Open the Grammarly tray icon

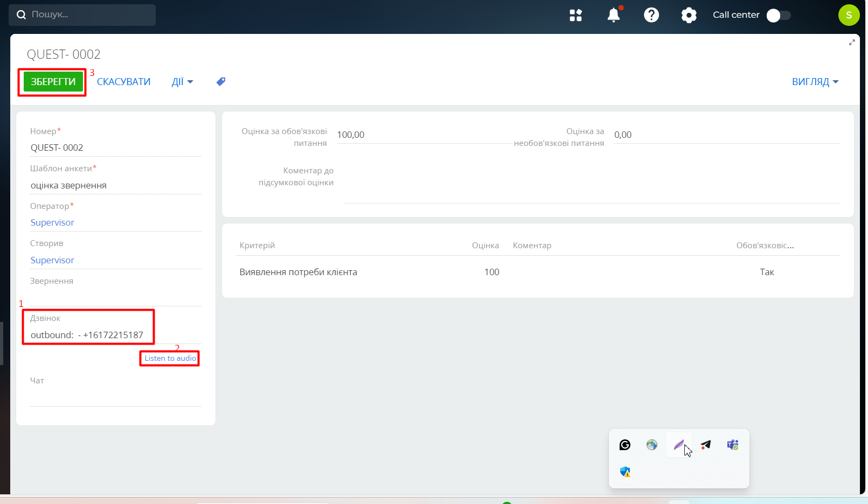(625, 445)
